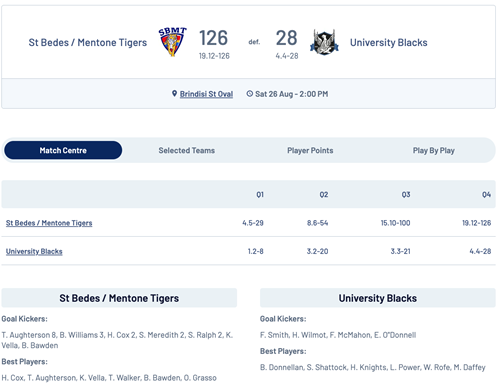
Task: Open St Bedes / Mentone Tigers link in score table
Action: (49, 223)
